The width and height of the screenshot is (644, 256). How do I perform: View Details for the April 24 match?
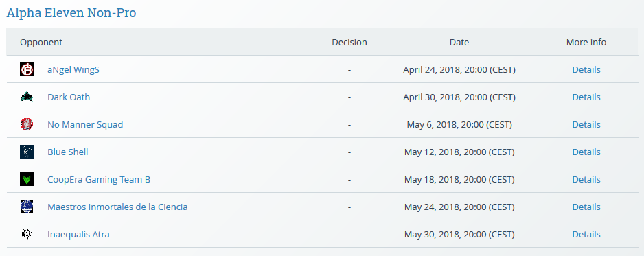pyautogui.click(x=586, y=70)
